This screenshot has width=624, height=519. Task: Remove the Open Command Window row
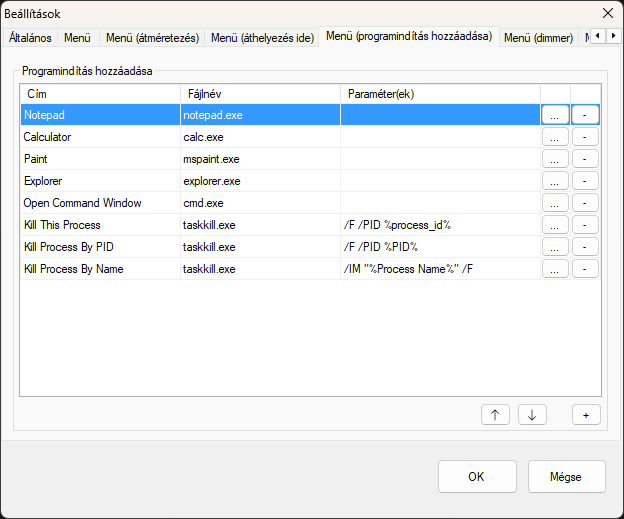[585, 203]
